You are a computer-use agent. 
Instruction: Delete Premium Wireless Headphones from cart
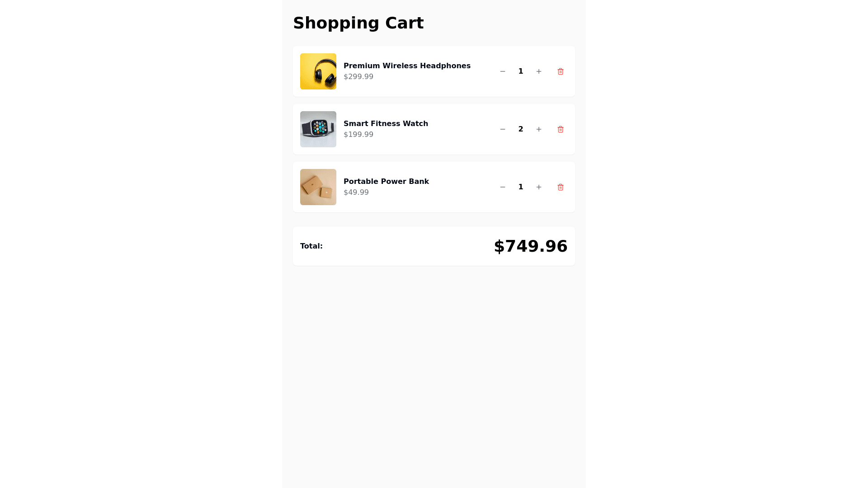coord(561,71)
